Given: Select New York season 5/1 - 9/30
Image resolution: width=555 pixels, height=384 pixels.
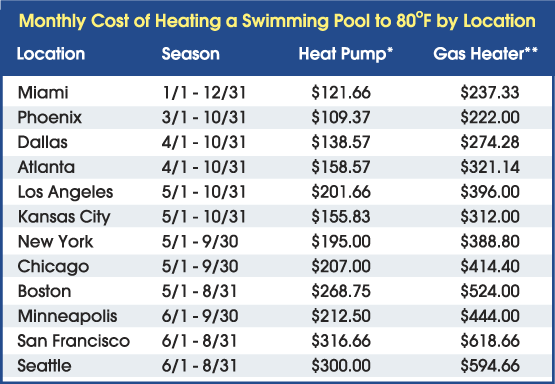Looking at the screenshot, I should coord(200,242).
